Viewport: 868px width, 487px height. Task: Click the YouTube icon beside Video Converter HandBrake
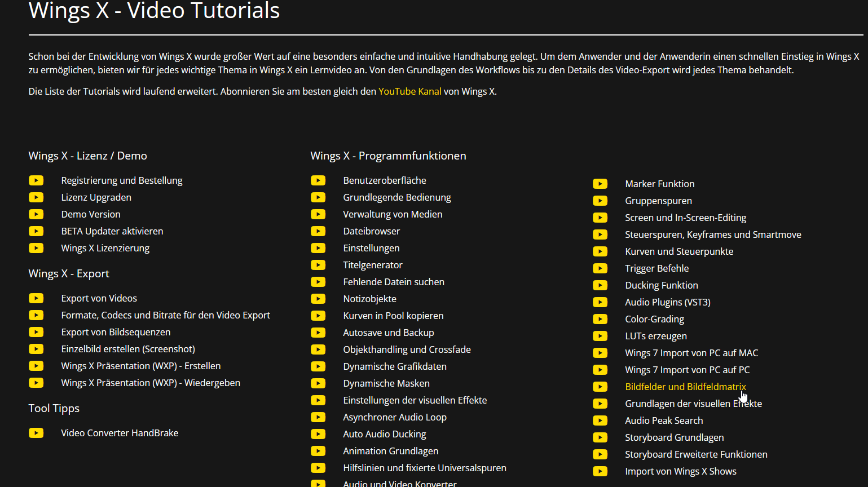(x=36, y=433)
